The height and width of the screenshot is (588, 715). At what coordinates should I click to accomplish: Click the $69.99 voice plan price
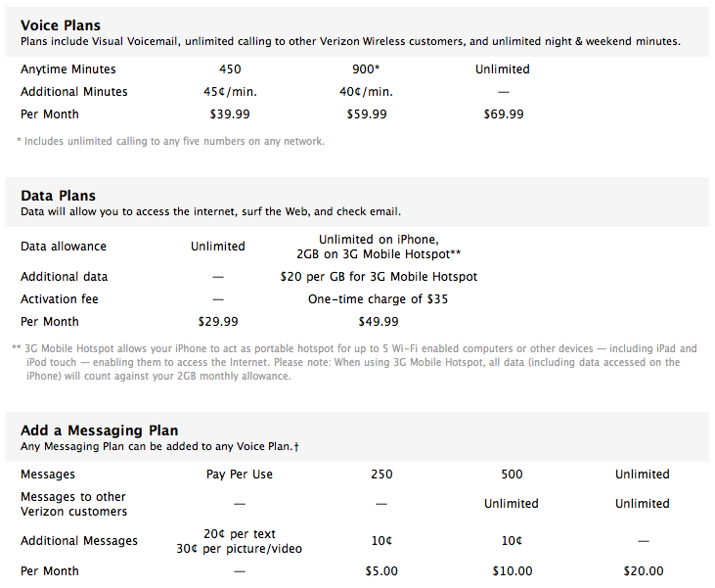[504, 114]
